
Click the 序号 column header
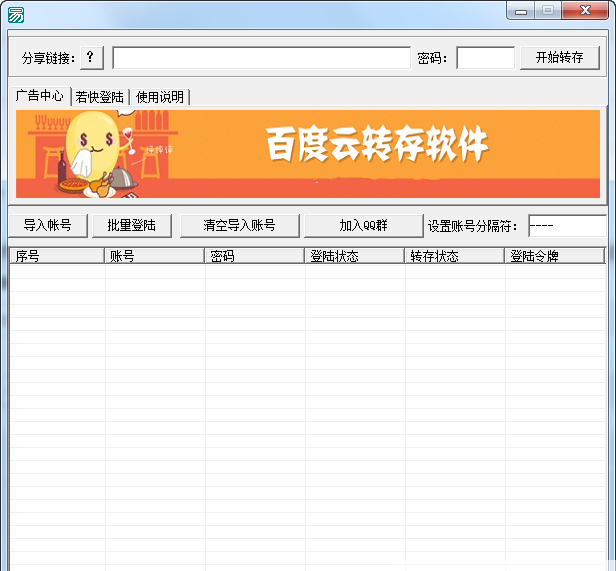coord(57,256)
